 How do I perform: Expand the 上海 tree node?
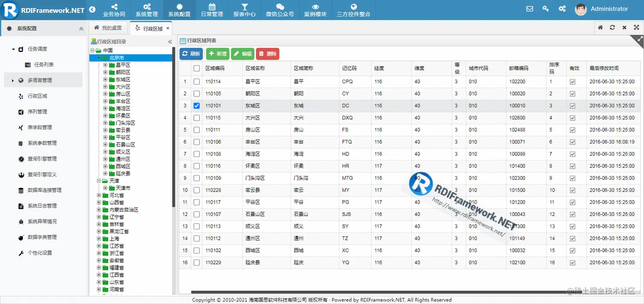pos(99,239)
